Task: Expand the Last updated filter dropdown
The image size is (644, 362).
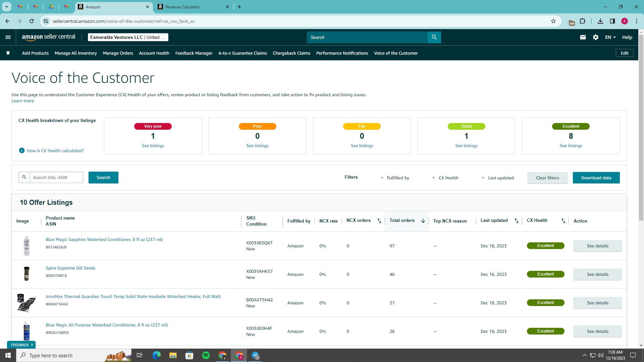Action: tap(498, 178)
